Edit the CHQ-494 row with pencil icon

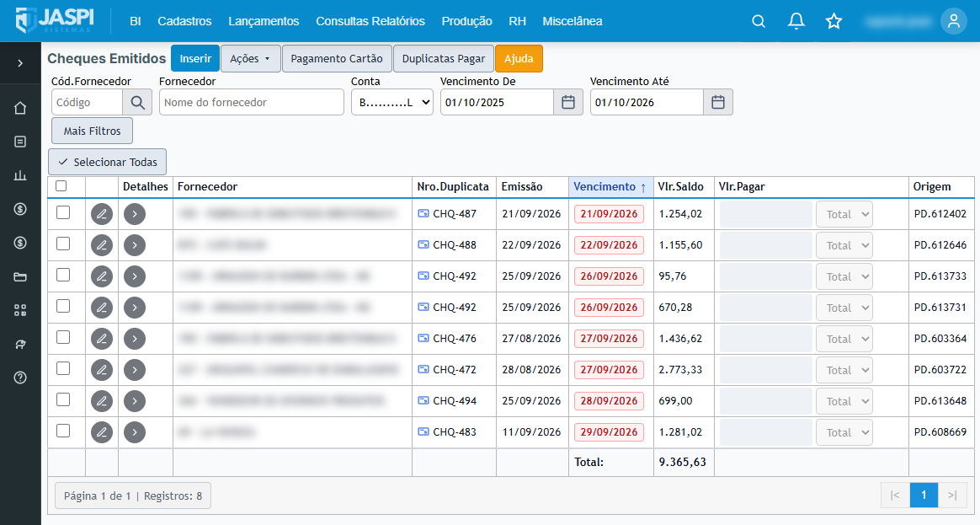pos(102,401)
